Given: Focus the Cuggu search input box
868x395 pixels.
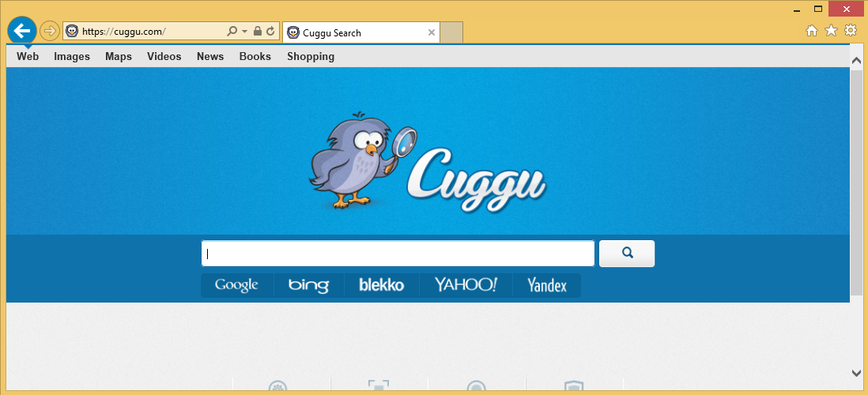Looking at the screenshot, I should 398,254.
